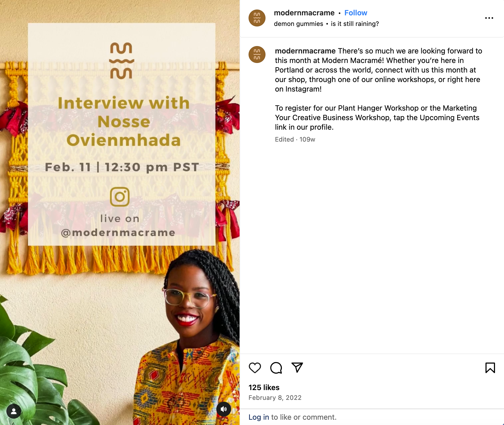
Task: Open modernmacrame avatar in post header
Action: [x=257, y=18]
